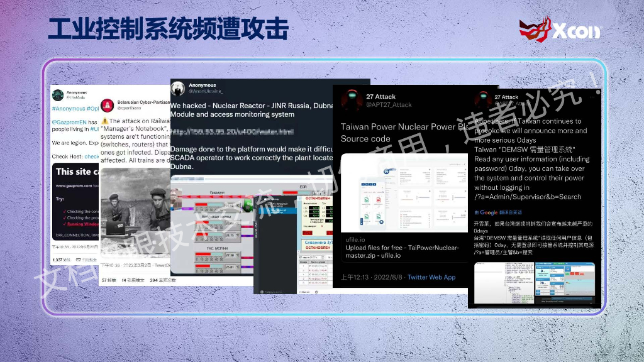644x362 pixels.
Task: Open the Taiwan Power dashboard preview image
Action: [x=404, y=193]
